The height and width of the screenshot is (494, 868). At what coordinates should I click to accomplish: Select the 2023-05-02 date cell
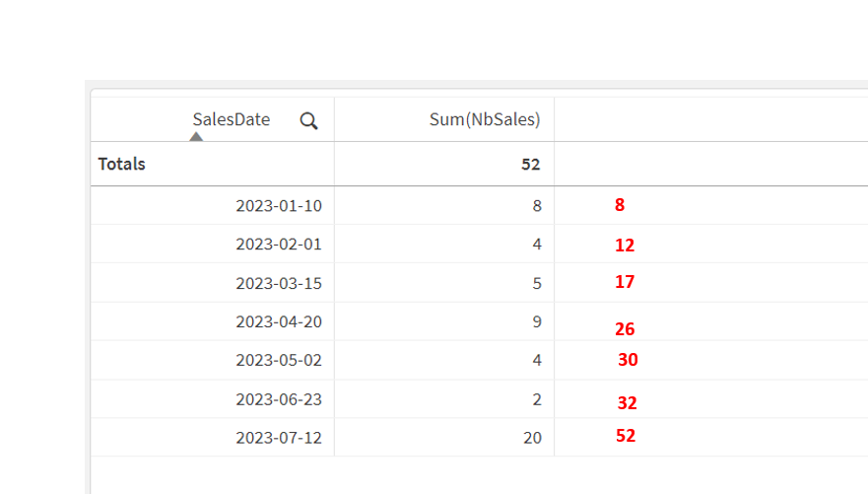pos(279,360)
